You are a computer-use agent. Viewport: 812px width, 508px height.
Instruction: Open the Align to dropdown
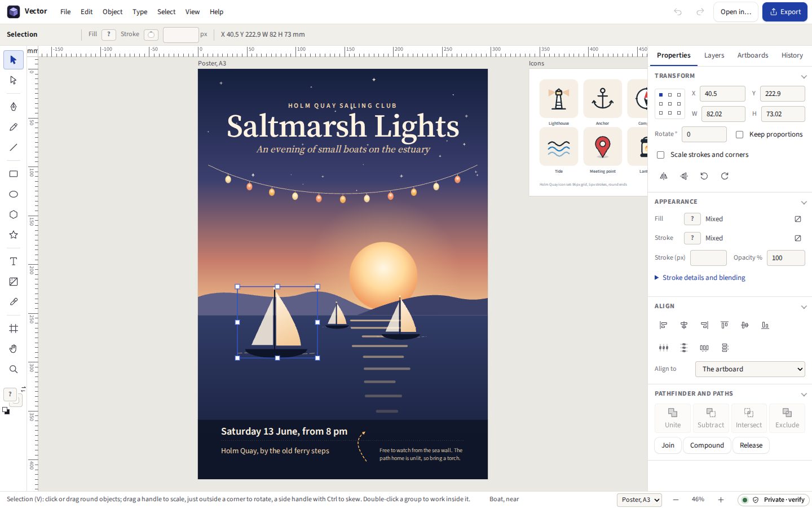coord(750,369)
